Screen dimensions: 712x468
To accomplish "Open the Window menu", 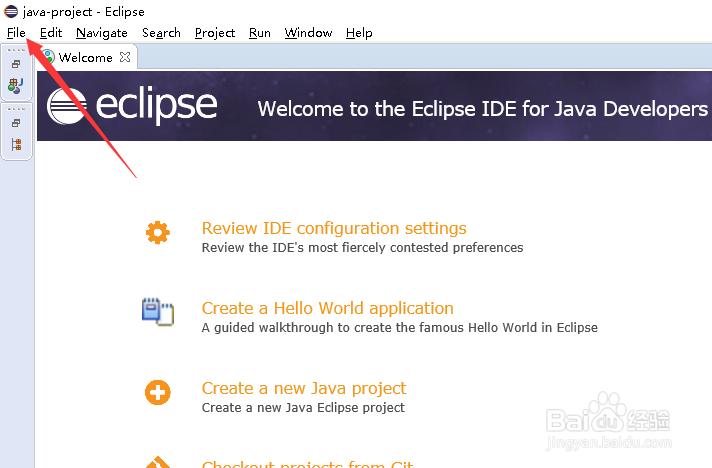I will click(x=308, y=33).
